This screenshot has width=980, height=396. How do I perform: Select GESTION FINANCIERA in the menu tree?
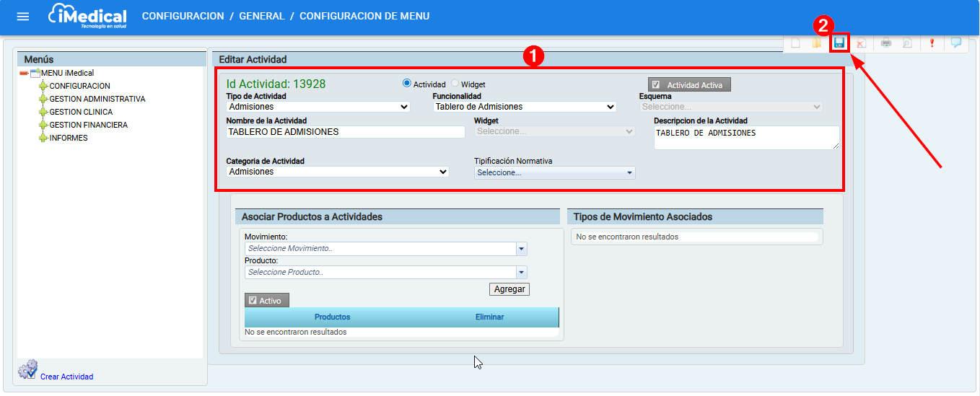pos(88,125)
